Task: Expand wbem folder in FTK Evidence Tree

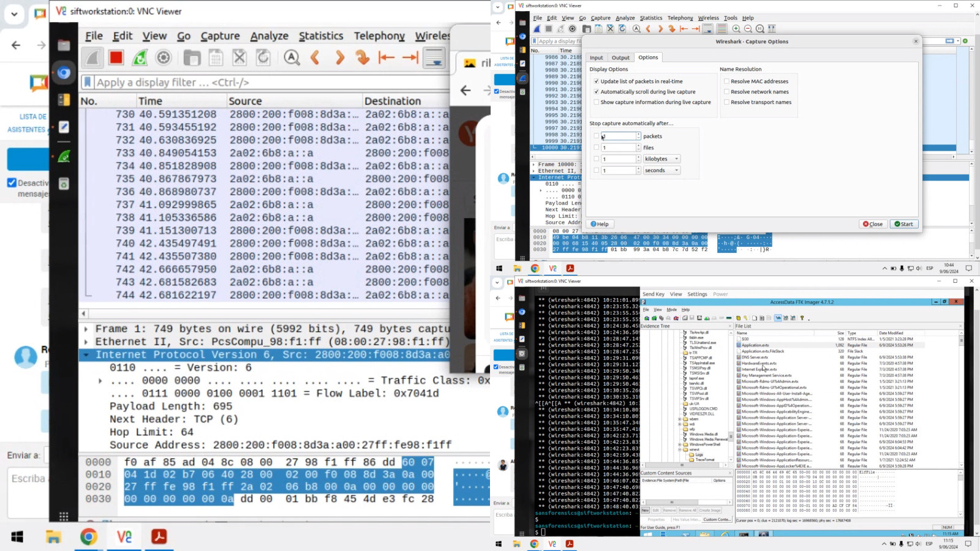Action: [x=679, y=419]
